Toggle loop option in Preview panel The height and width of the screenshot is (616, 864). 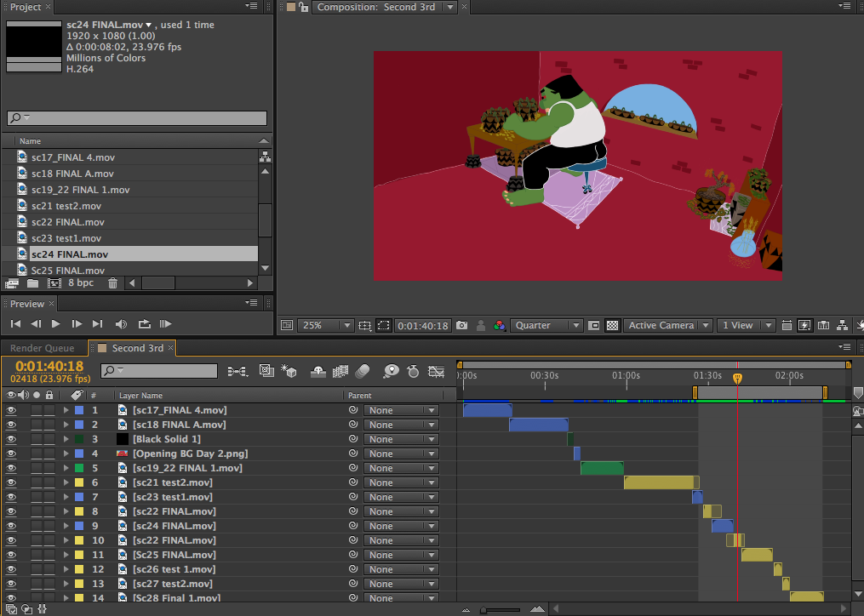[x=145, y=324]
